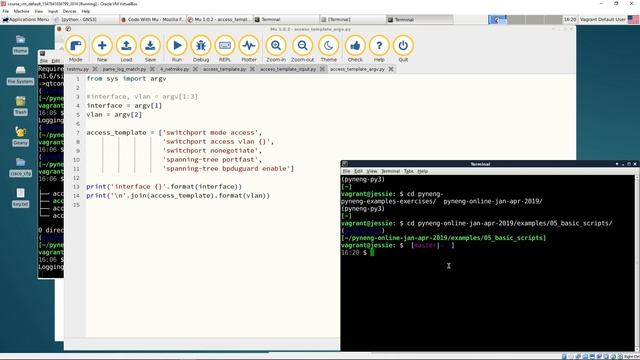Close the access_template.py tab
Viewport: 640px width, 360px height.
(252, 69)
